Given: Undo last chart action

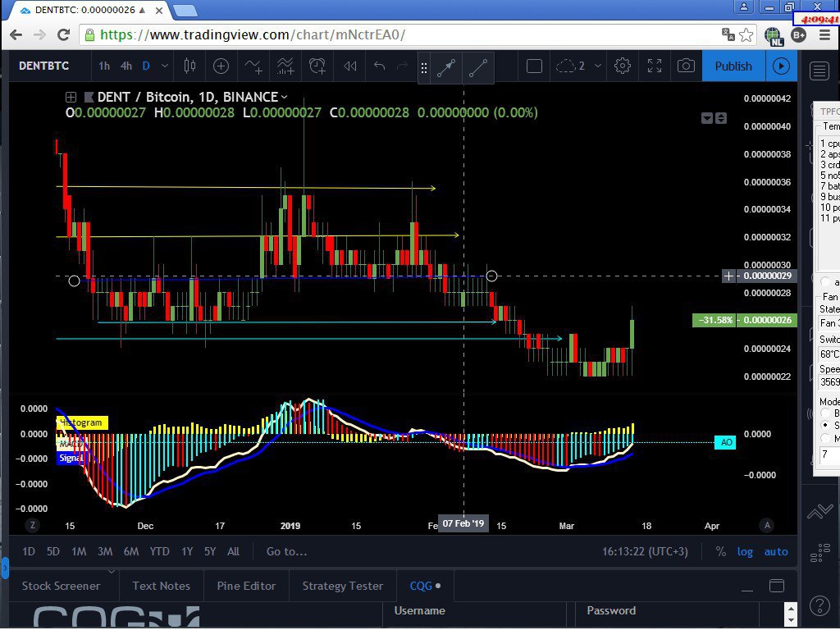Looking at the screenshot, I should point(379,66).
